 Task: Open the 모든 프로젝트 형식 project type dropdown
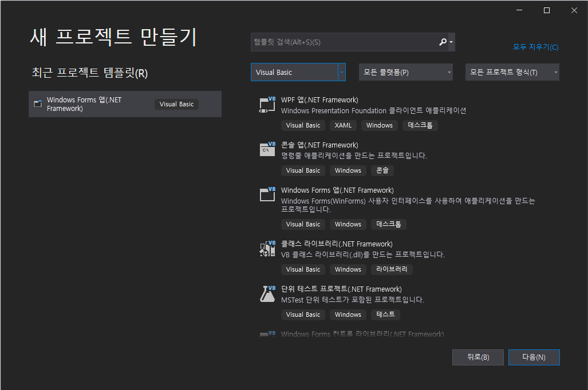[x=512, y=72]
